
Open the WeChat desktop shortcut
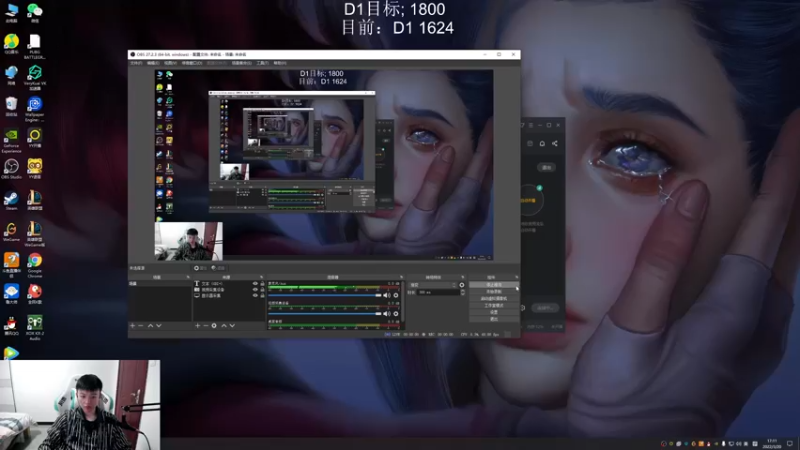pyautogui.click(x=35, y=13)
